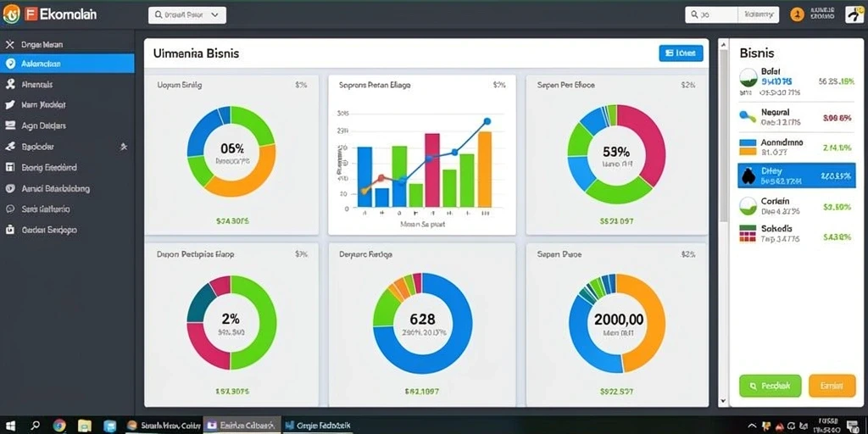
Task: Click the orange user avatar in header
Action: point(797,15)
